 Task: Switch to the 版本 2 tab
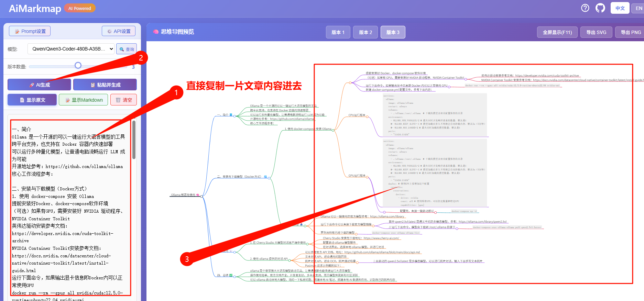[x=365, y=32]
